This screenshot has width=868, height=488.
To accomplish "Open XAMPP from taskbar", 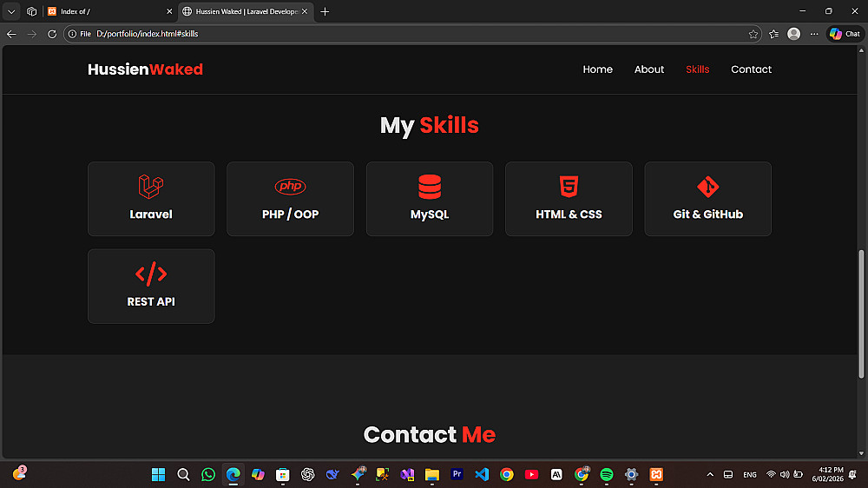I will (656, 475).
